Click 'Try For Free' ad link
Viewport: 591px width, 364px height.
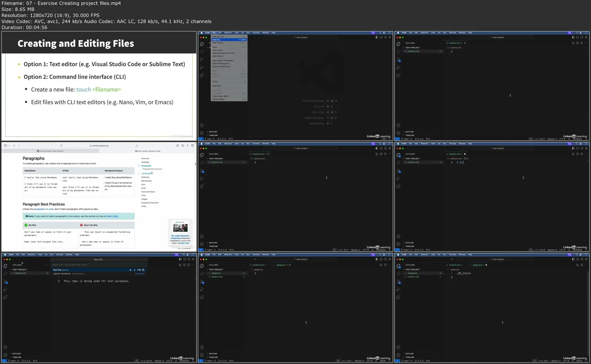coord(183,243)
